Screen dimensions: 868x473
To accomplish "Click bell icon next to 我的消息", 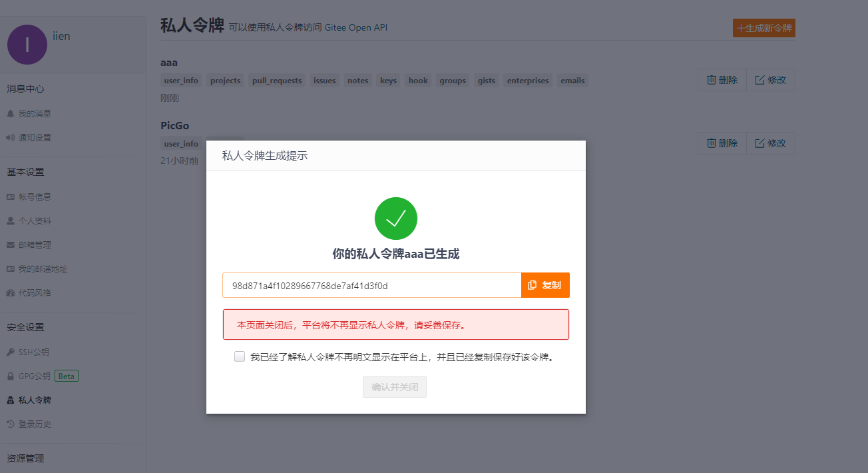I will click(x=10, y=114).
